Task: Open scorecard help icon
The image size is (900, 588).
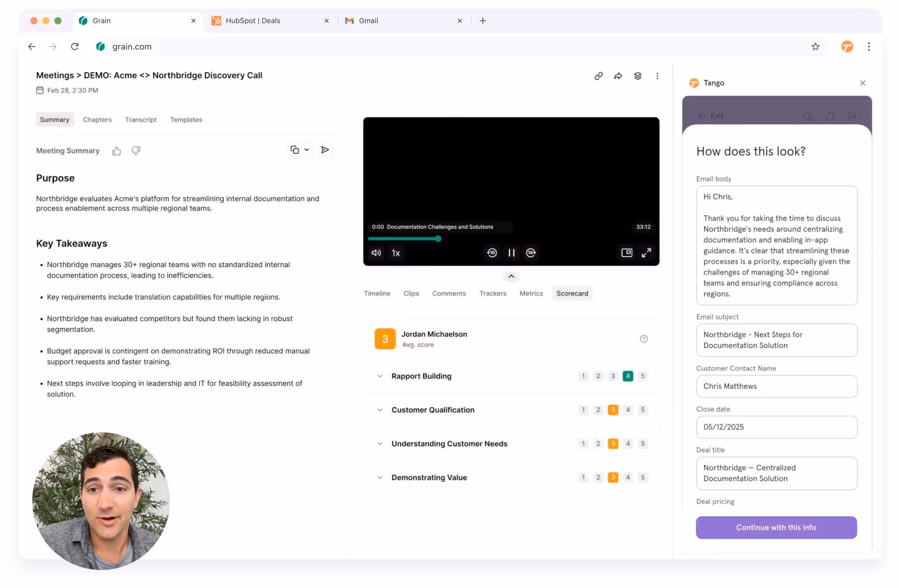Action: (x=644, y=339)
